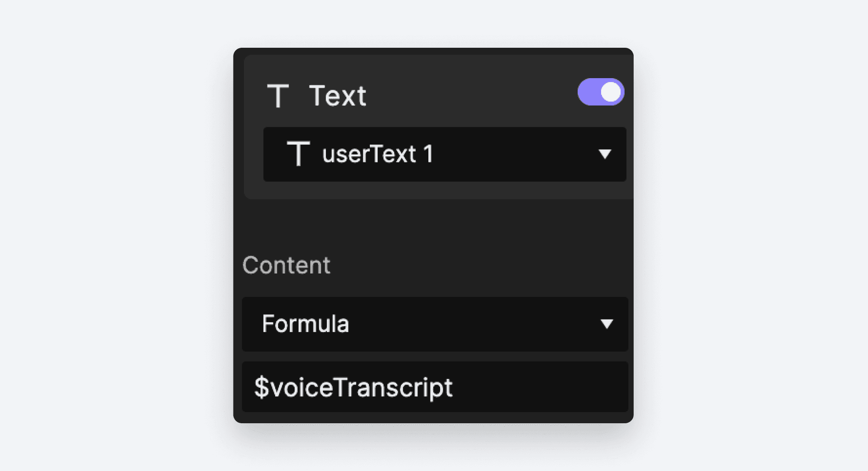The height and width of the screenshot is (471, 868).
Task: Click the Content section label
Action: (286, 265)
